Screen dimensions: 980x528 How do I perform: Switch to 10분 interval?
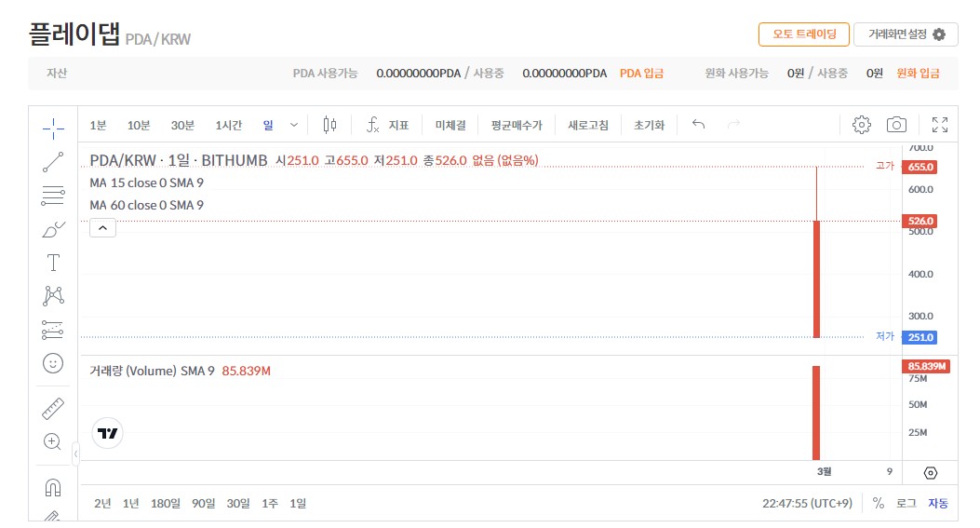coord(139,125)
